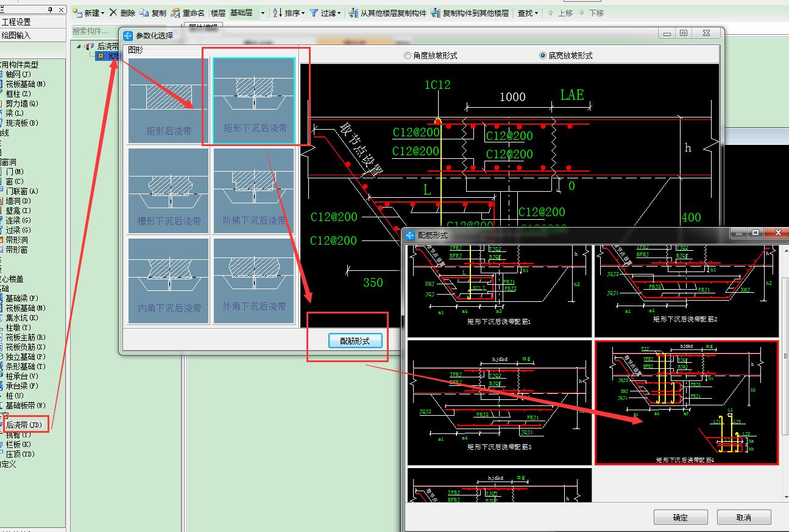Select 桩承台(V) component type
The image size is (789, 532).
point(22,376)
